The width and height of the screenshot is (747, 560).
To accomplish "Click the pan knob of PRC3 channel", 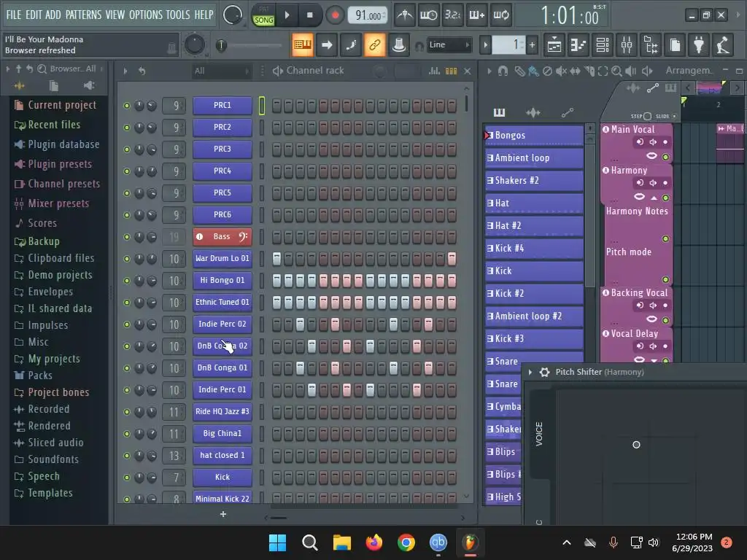I will (139, 149).
